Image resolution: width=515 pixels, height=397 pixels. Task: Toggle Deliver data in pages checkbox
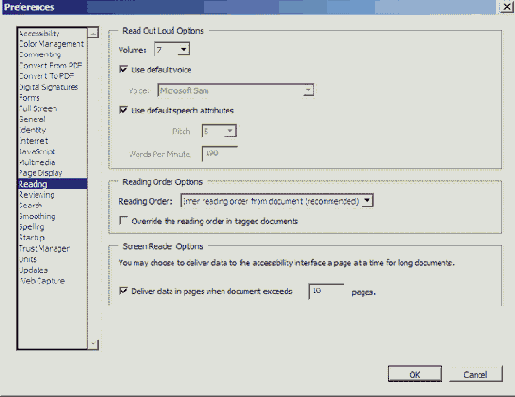pos(123,291)
